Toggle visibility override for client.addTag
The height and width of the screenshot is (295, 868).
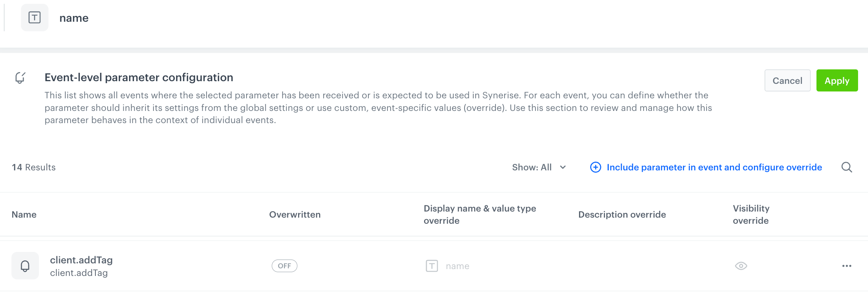741,266
